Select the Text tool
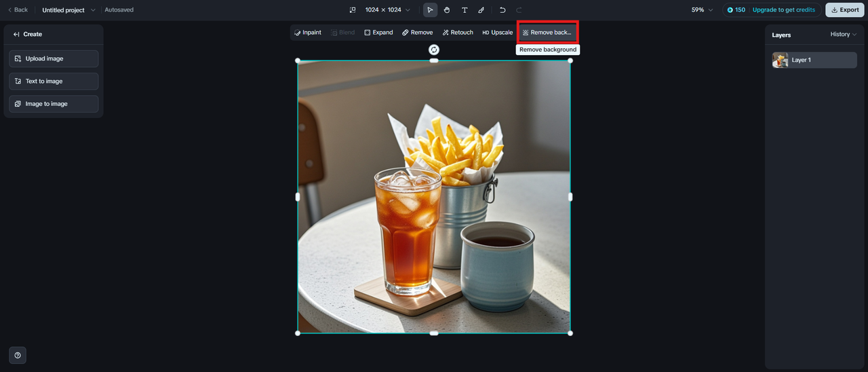This screenshot has width=868, height=372. [465, 10]
